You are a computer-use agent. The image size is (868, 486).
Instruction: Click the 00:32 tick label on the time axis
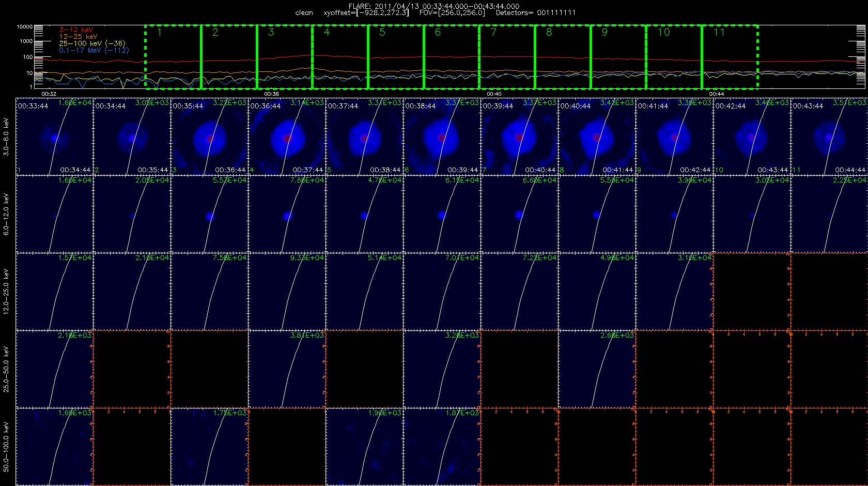[x=49, y=94]
